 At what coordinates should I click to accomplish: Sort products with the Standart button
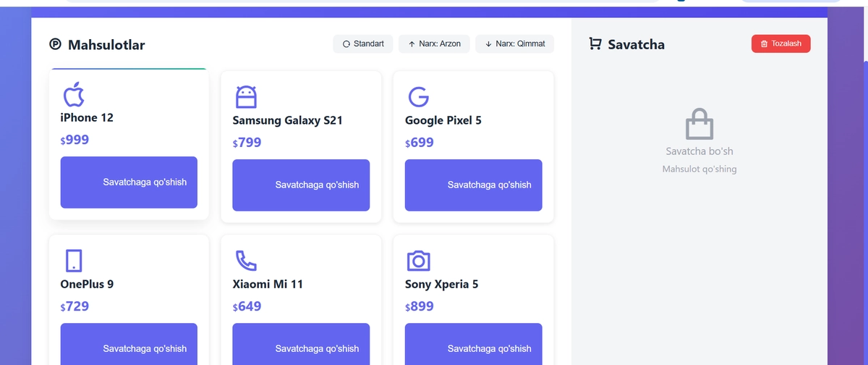[x=363, y=44]
